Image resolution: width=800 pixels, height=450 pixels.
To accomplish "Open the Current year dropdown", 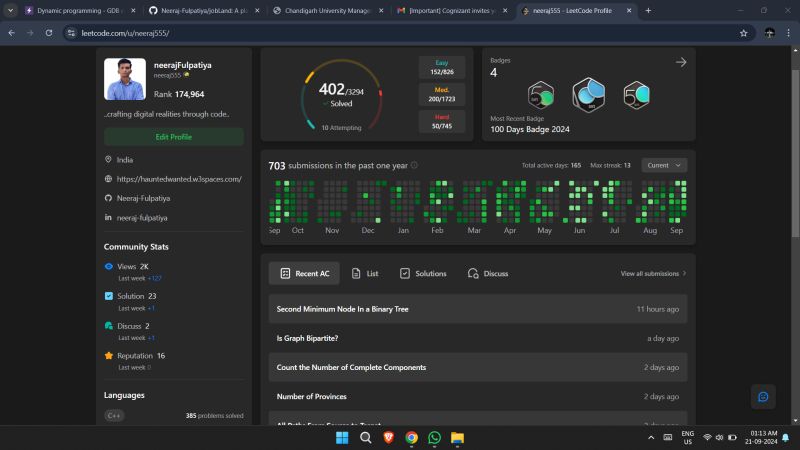I will coord(664,165).
